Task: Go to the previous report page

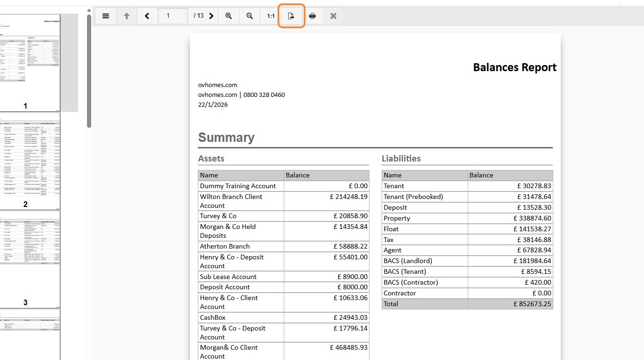Action: click(147, 16)
